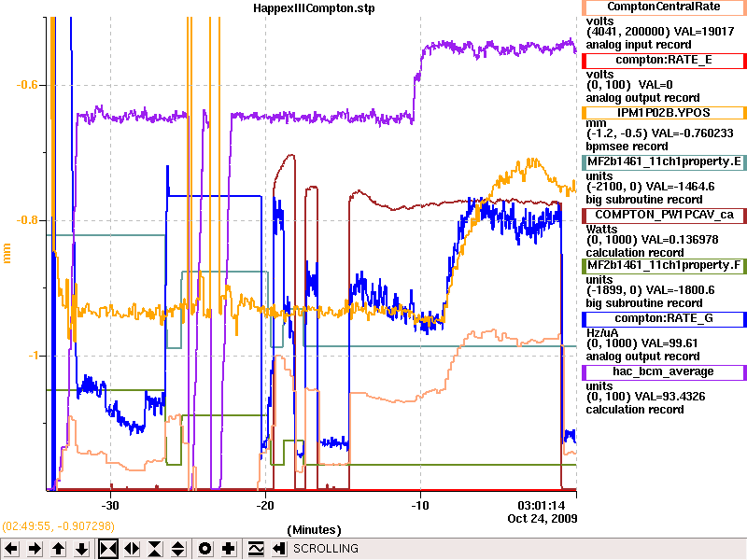Click the plus crosshair icon
This screenshot has width=747, height=560.
[229, 549]
